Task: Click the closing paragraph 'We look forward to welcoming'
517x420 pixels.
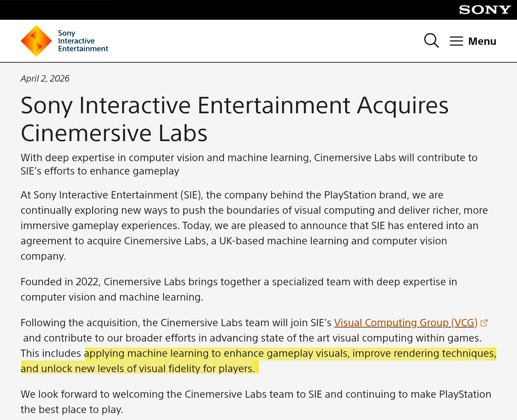Action: coord(256,401)
